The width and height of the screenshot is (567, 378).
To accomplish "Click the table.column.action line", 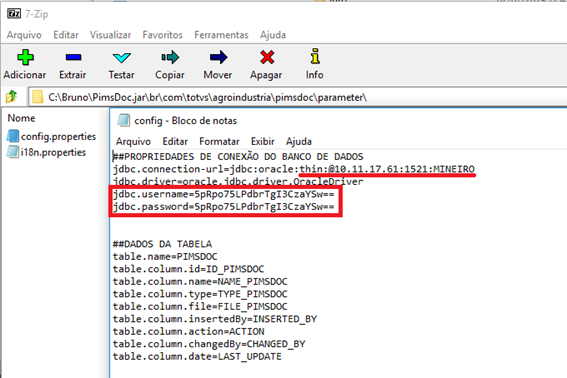I will point(188,331).
